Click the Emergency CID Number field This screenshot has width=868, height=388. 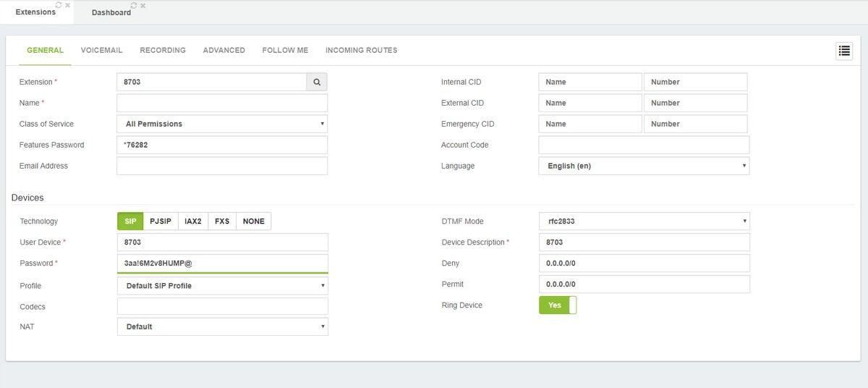(x=696, y=124)
